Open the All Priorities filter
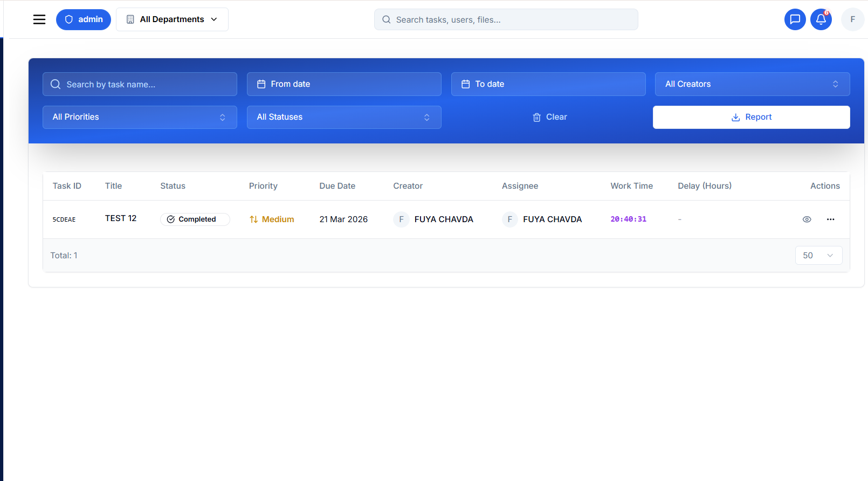 pyautogui.click(x=140, y=117)
